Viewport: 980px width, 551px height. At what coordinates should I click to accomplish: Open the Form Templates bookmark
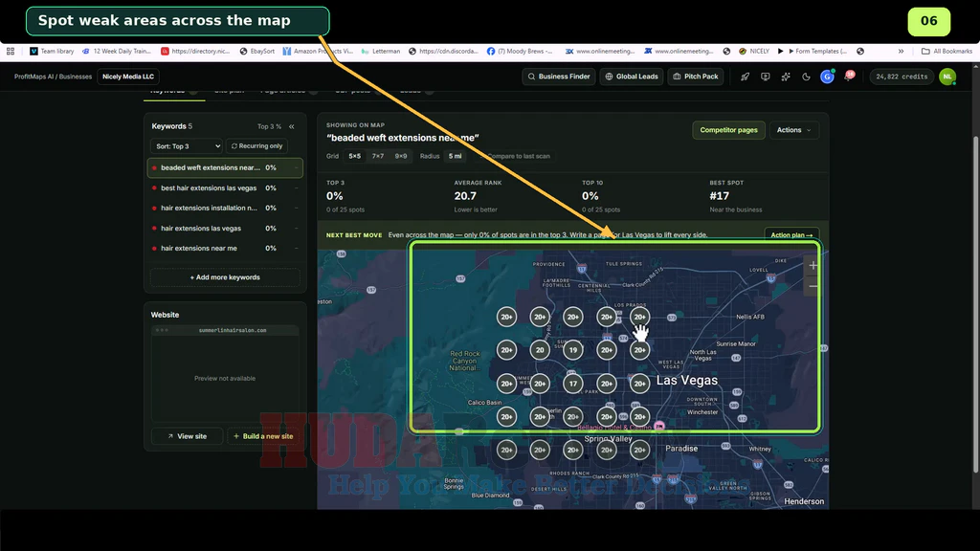click(x=817, y=52)
